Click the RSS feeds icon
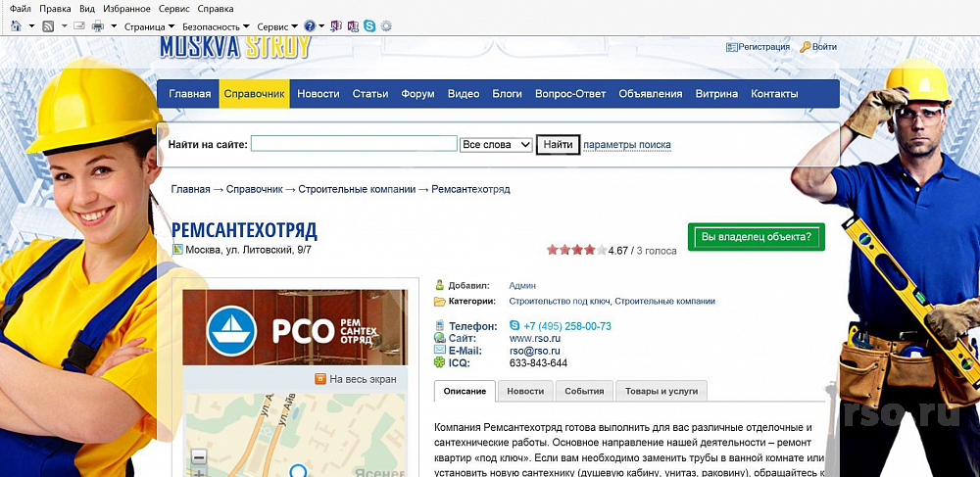This screenshot has height=477, width=980. pyautogui.click(x=48, y=26)
